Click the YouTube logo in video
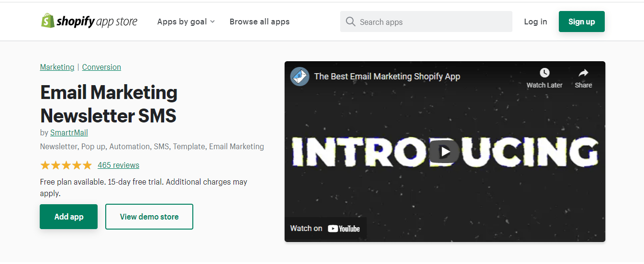644x264 pixels. (x=344, y=229)
